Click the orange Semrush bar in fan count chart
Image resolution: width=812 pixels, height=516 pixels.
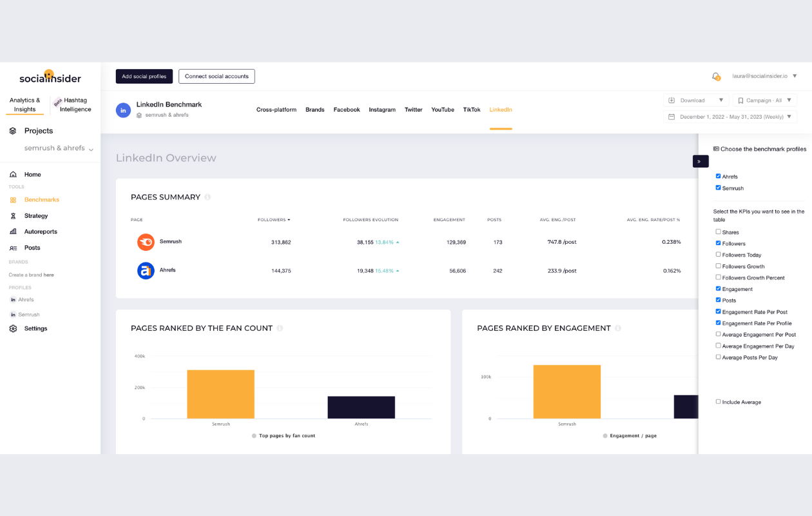point(221,394)
